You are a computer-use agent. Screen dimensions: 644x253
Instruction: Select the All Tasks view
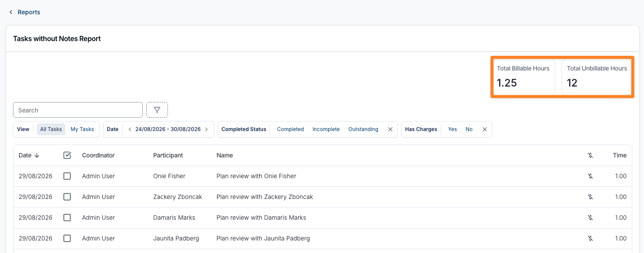51,129
